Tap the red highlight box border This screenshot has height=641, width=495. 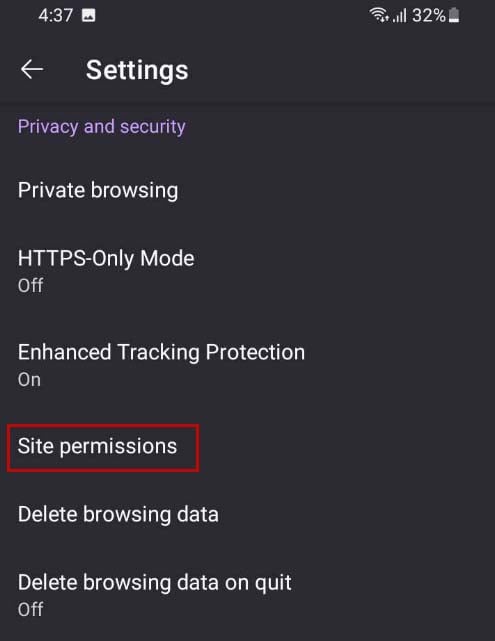tap(103, 425)
